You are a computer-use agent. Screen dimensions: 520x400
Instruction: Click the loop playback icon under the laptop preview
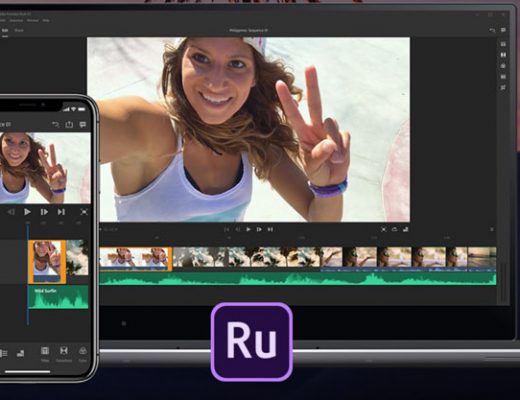point(395,229)
